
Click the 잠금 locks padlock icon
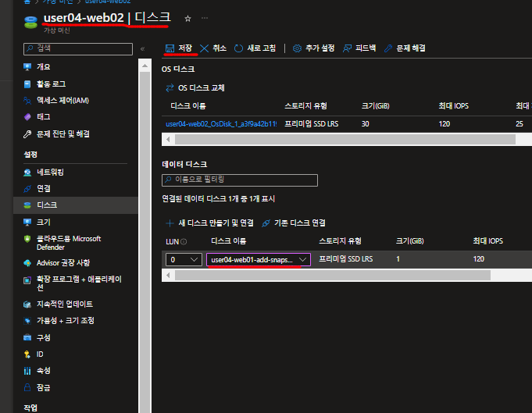[x=27, y=387]
